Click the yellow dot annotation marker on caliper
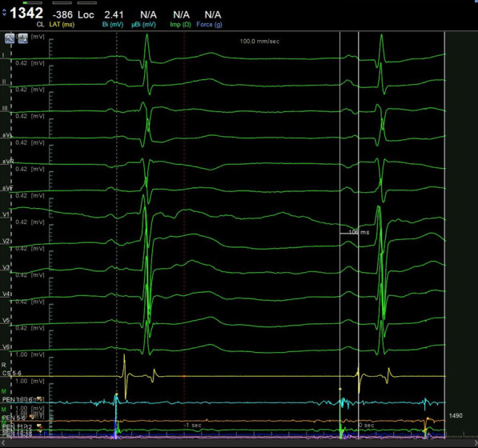478x448 pixels. coord(340,389)
